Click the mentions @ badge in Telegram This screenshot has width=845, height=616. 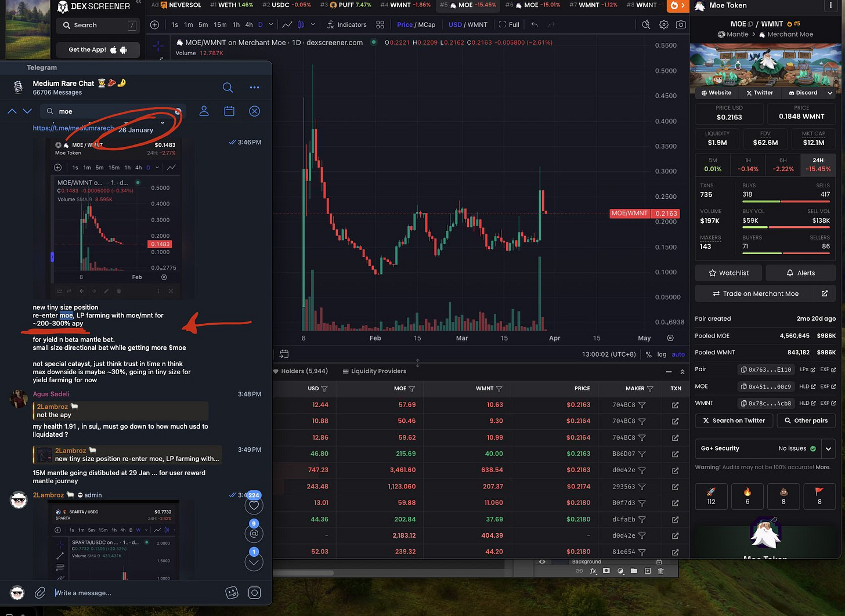coord(254,534)
